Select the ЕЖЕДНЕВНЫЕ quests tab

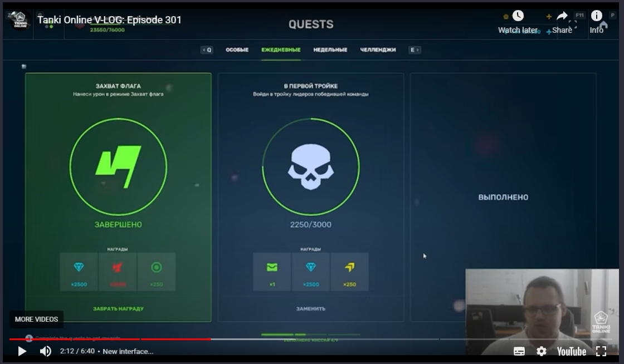click(x=281, y=50)
